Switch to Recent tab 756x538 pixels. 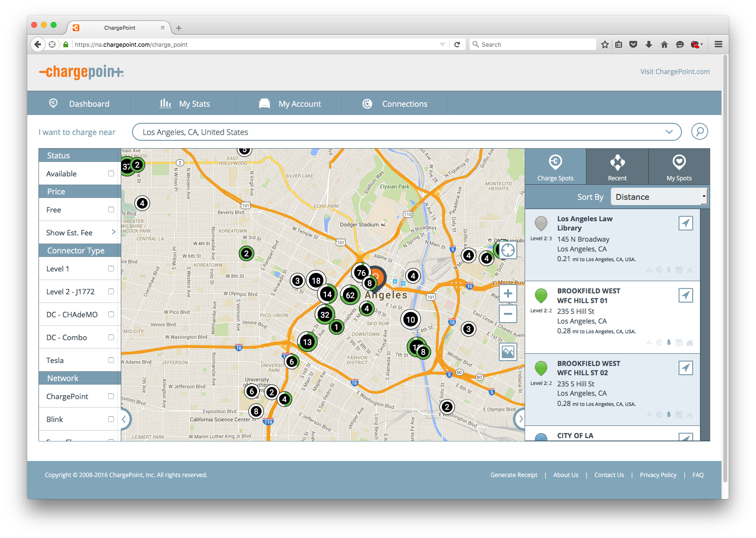(617, 167)
